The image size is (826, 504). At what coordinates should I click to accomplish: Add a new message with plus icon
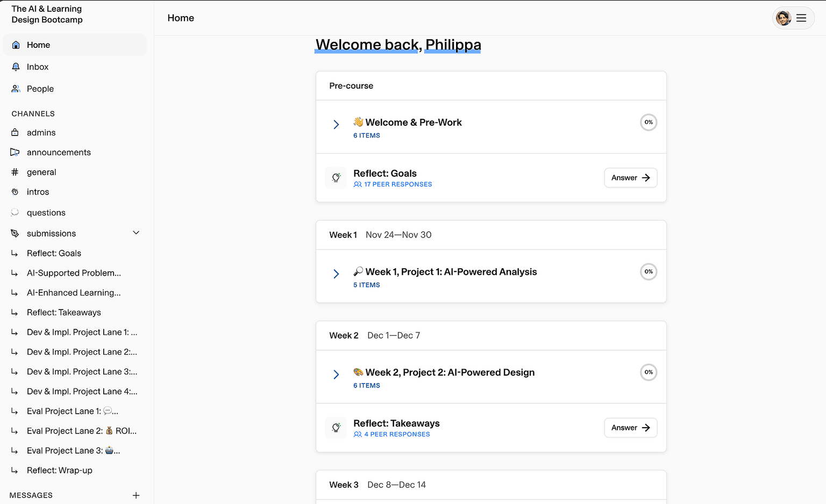tap(136, 495)
